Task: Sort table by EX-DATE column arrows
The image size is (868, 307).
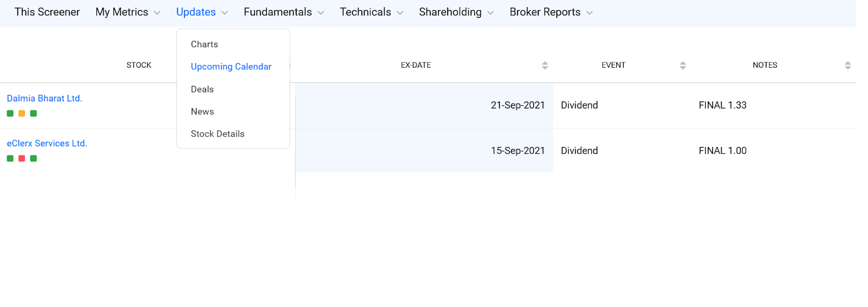Action: pos(545,65)
